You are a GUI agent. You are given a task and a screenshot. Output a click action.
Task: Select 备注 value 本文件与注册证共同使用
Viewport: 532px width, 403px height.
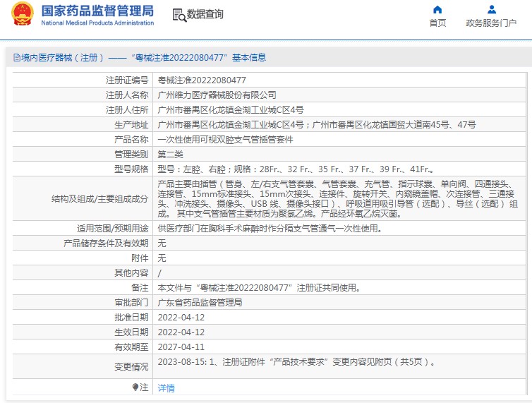coord(259,287)
